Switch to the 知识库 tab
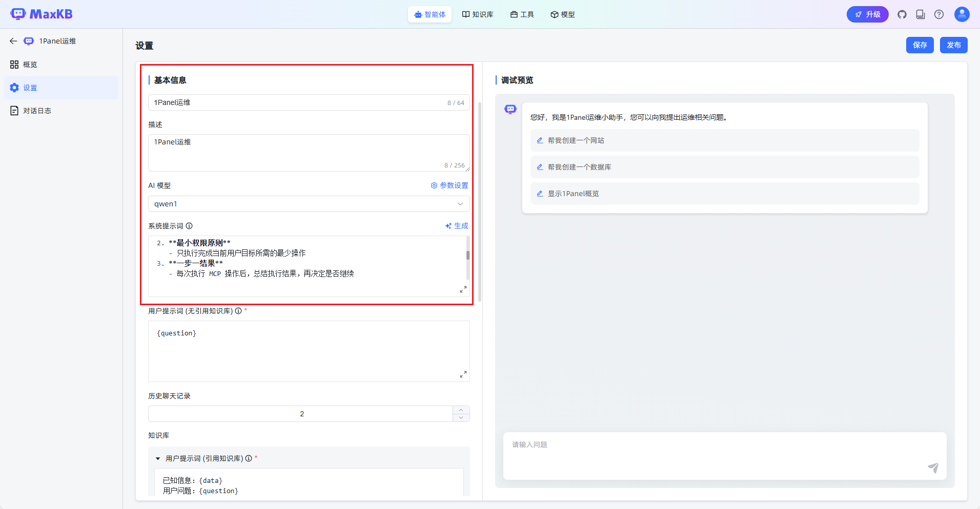This screenshot has width=980, height=509. click(x=478, y=14)
